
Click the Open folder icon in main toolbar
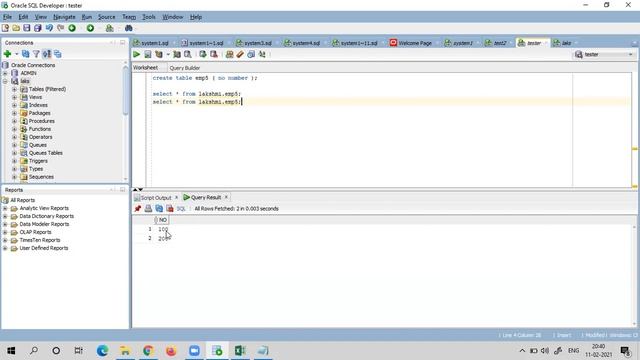[16, 28]
